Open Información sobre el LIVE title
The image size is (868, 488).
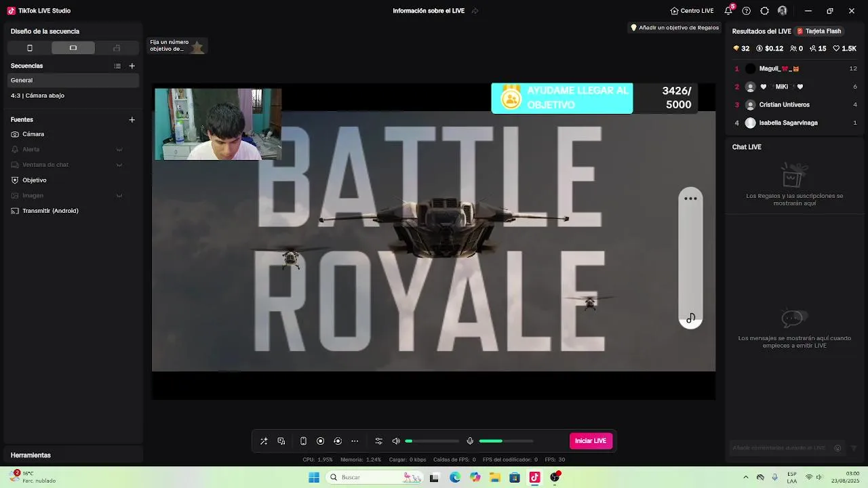pyautogui.click(x=429, y=11)
